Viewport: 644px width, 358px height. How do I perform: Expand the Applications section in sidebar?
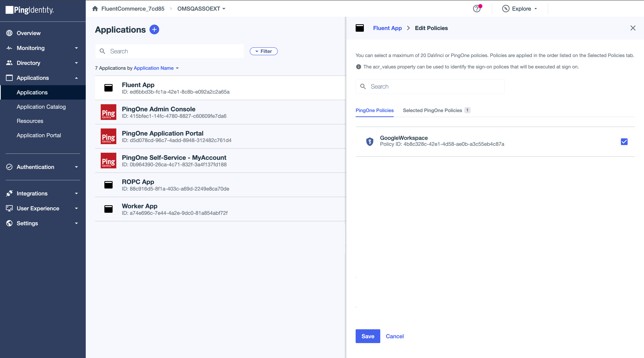pos(75,78)
